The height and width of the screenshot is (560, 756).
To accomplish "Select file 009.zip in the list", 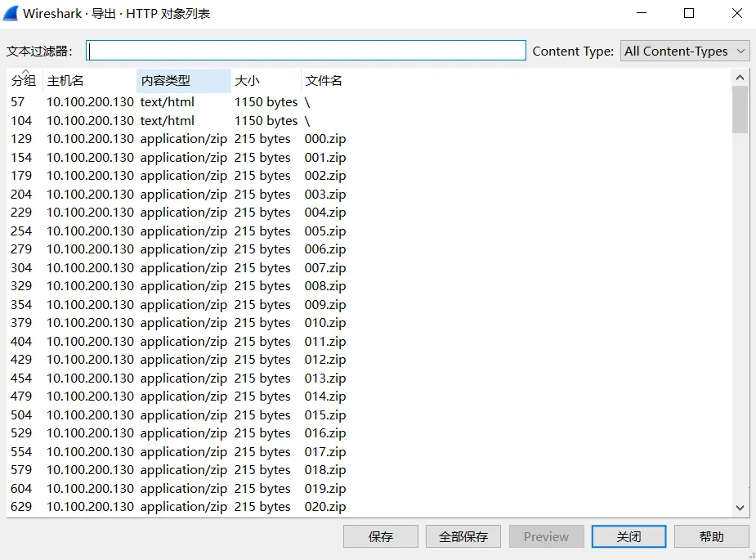I will 325,304.
